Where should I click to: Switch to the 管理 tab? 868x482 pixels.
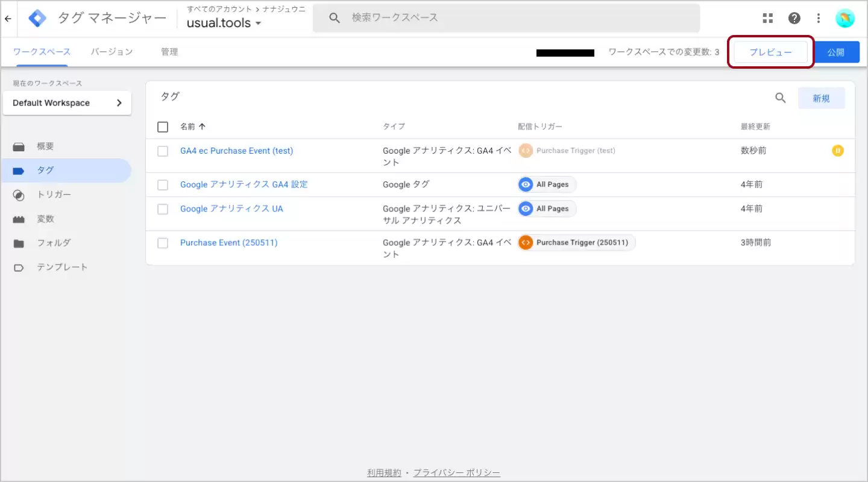click(x=169, y=52)
